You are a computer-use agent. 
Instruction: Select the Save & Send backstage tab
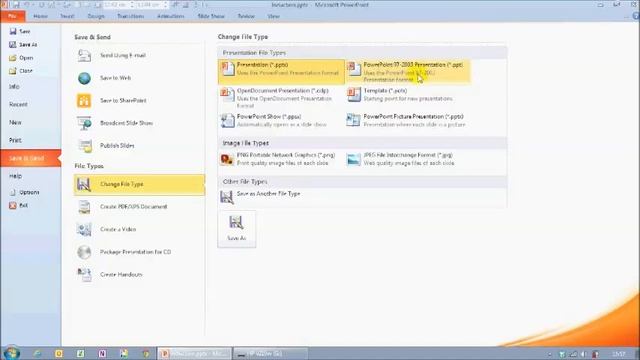click(x=31, y=158)
